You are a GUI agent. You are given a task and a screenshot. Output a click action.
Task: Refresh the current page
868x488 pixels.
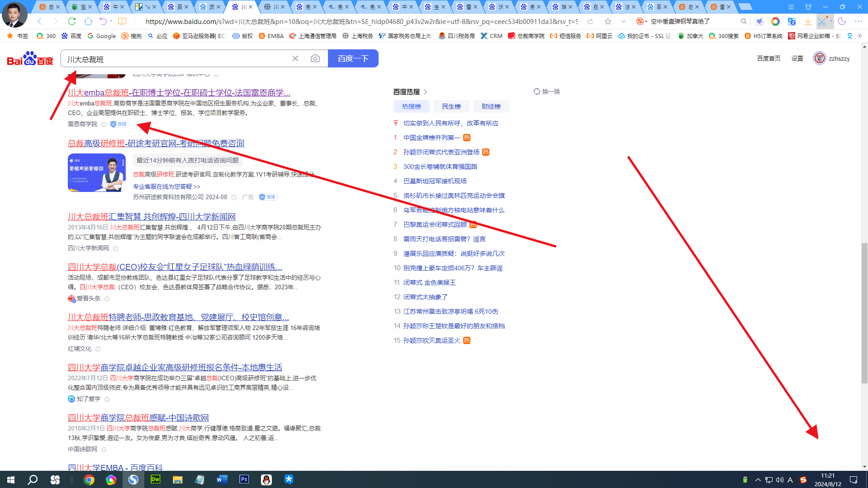point(72,21)
